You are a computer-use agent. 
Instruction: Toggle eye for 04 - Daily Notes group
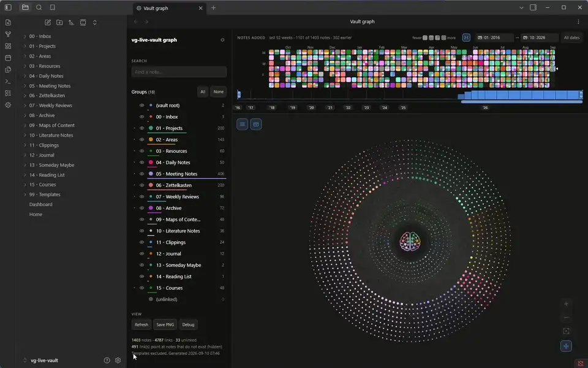point(141,162)
